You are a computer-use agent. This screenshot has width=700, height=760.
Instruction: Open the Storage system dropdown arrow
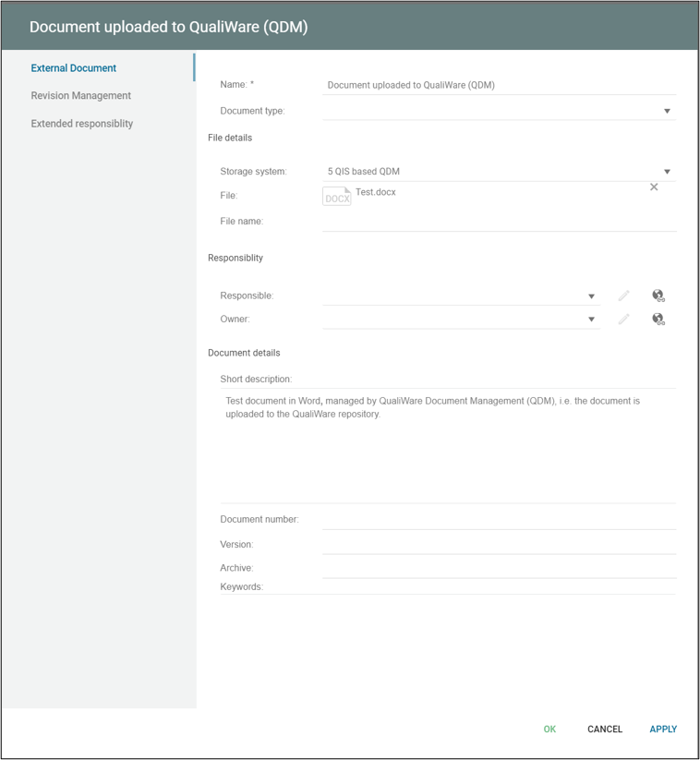click(x=667, y=172)
